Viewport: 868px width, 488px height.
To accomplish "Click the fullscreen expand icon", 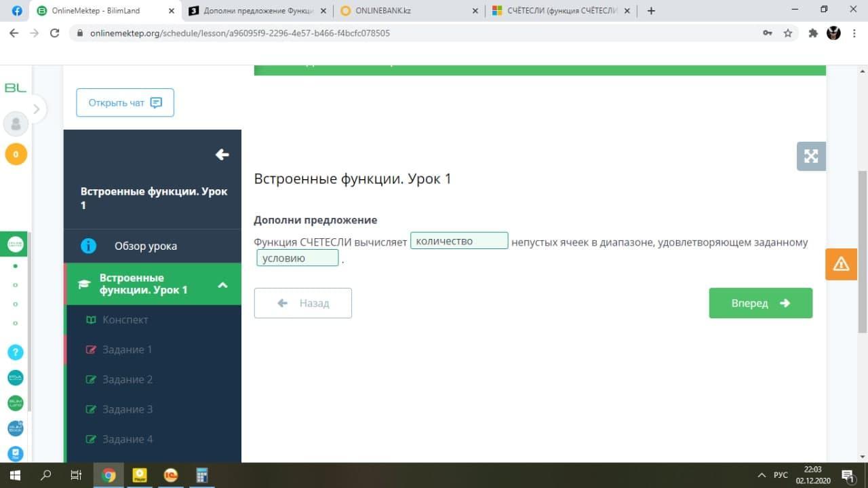I will tap(811, 156).
